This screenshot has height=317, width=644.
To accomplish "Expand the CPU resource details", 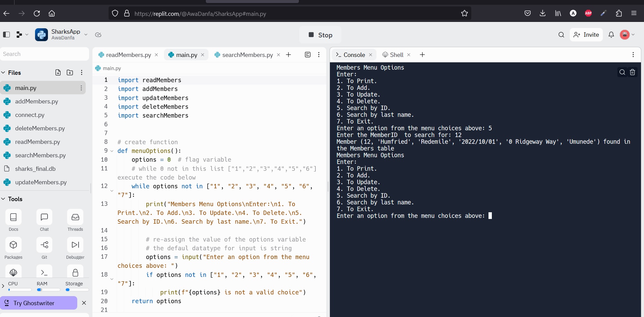I will (3, 286).
